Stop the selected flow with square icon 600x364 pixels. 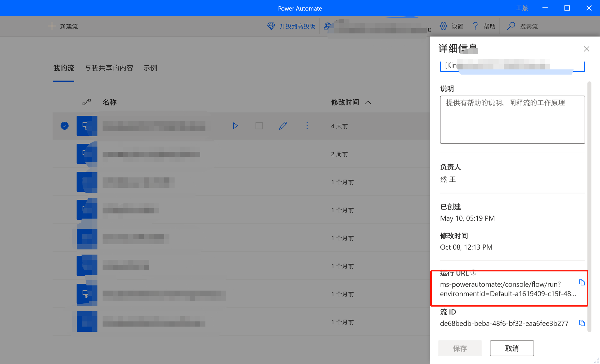pyautogui.click(x=259, y=126)
